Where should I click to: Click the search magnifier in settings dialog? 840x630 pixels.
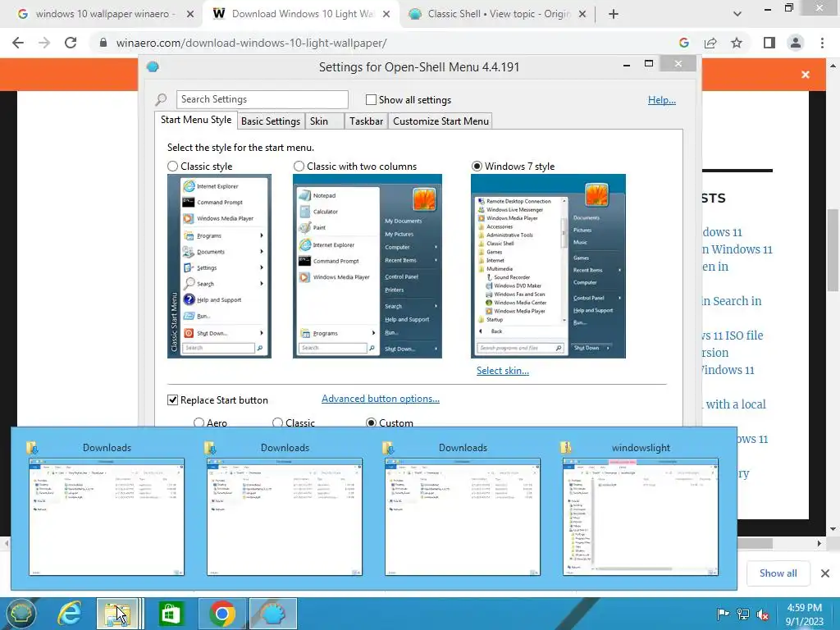[x=161, y=99]
